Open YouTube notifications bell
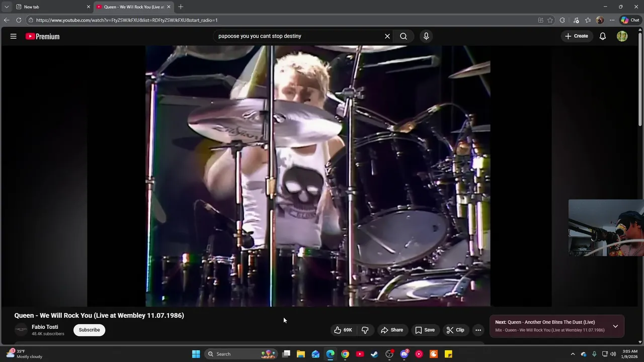Viewport: 644px width, 362px height. point(602,36)
